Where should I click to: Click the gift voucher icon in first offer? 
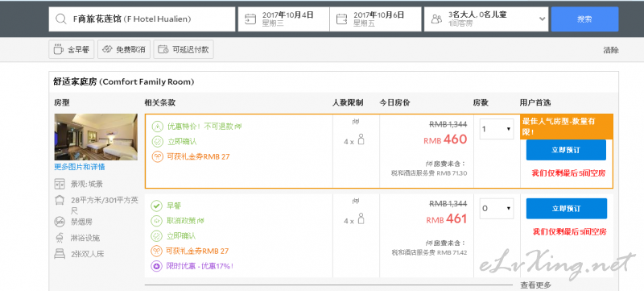157,156
